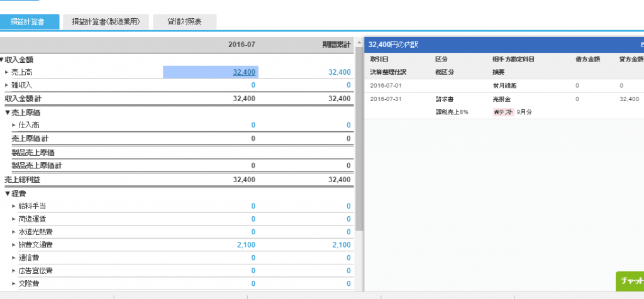Click the 売掛金 entry dated 2016-07-31
This screenshot has width=644, height=299.
click(x=502, y=99)
